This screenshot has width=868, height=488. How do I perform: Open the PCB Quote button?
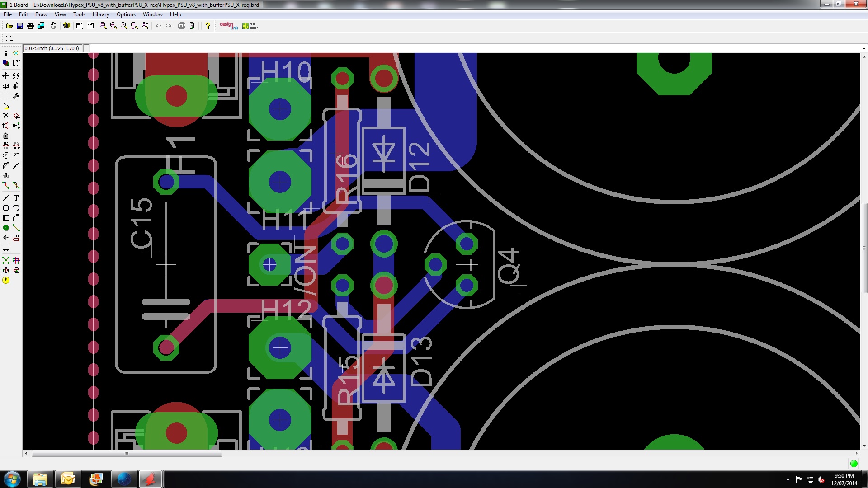tap(250, 26)
